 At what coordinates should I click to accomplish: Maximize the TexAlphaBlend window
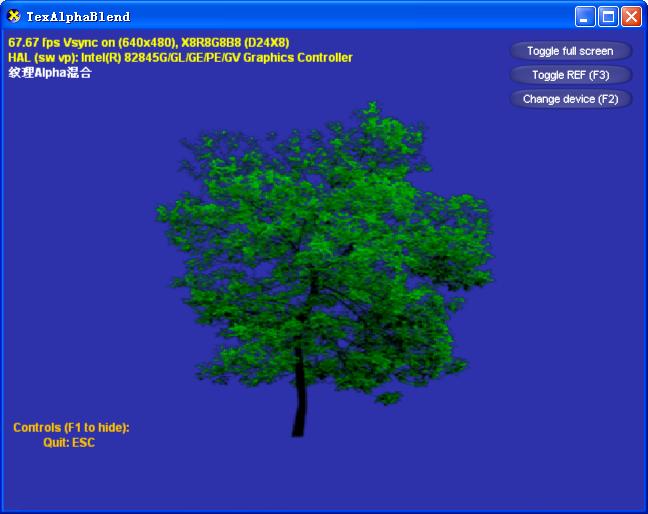[608, 17]
